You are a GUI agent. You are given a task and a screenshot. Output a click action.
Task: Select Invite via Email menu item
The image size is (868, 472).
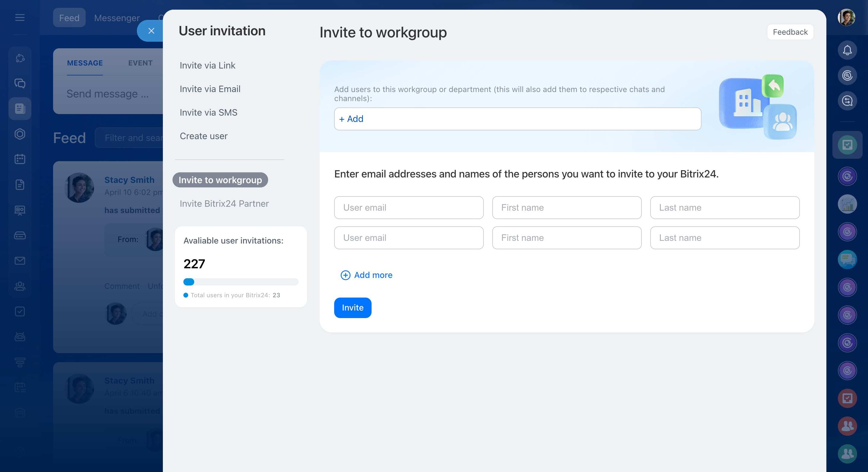point(210,89)
